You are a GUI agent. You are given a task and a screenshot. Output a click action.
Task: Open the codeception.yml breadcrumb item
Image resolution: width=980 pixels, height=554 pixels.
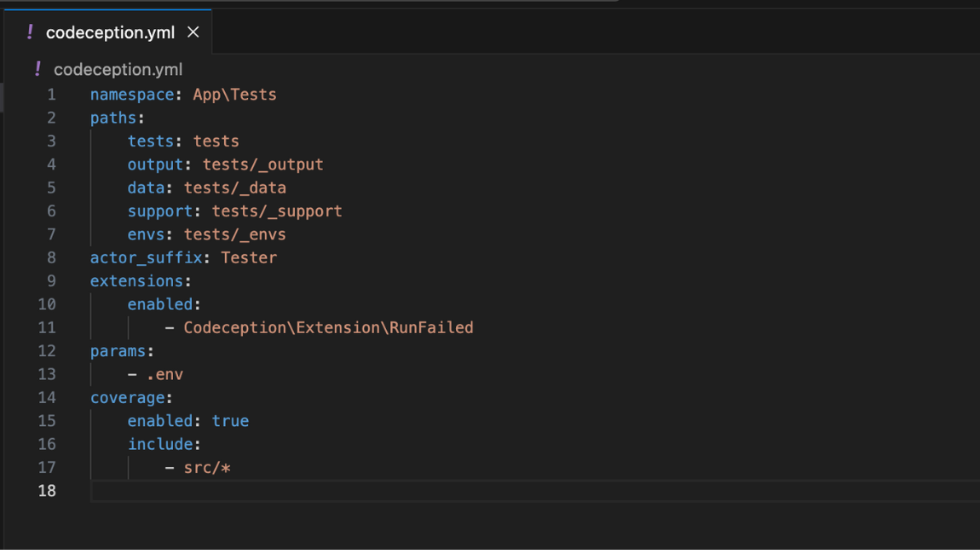pyautogui.click(x=118, y=70)
